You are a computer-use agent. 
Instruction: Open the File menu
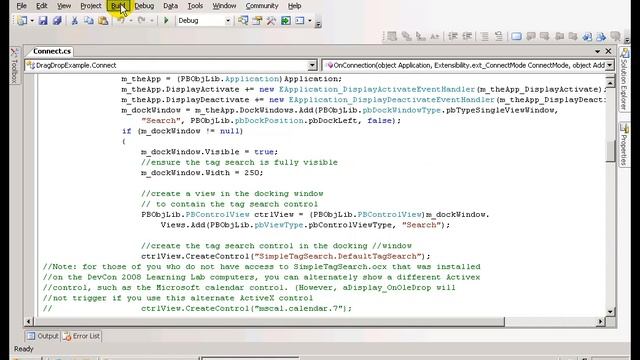(21, 6)
